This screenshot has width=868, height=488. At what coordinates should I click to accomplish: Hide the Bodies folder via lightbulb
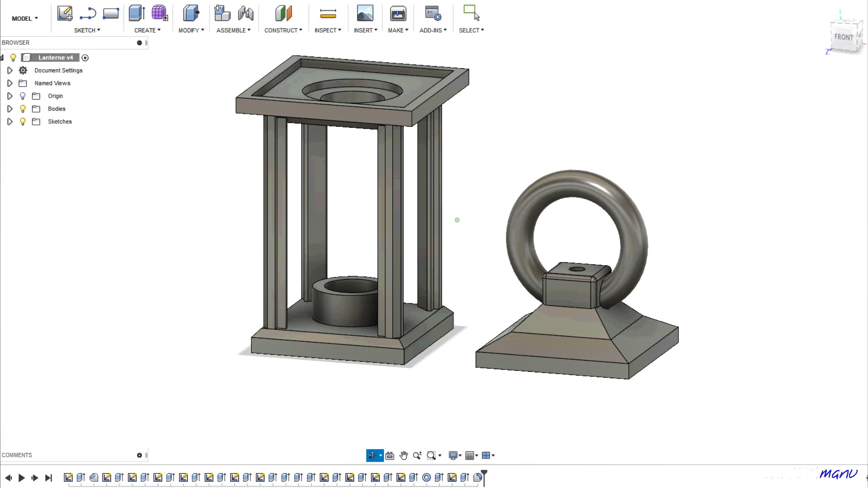23,108
